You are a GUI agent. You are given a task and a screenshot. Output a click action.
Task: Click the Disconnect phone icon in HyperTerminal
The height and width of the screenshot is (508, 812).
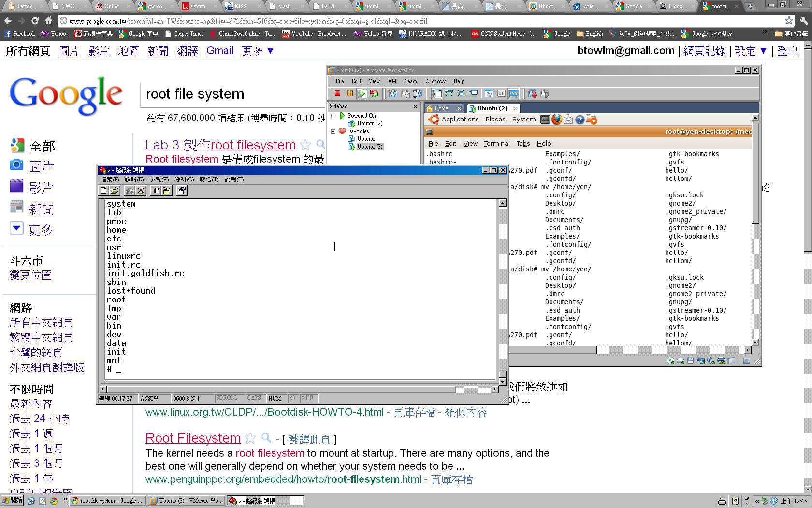pos(141,191)
